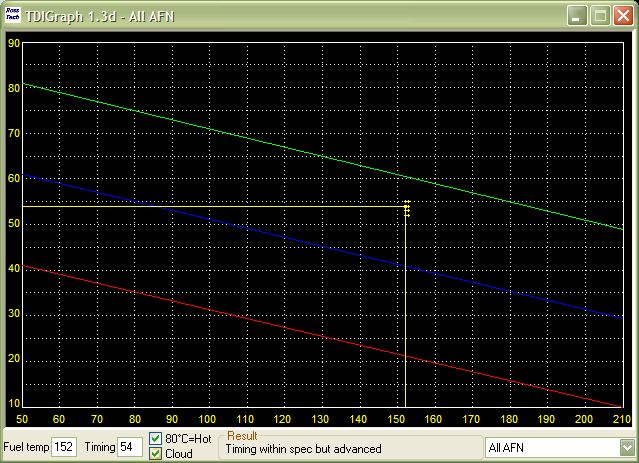This screenshot has height=463, width=639.
Task: Click the yellow data point cluster on graph
Action: coord(407,208)
